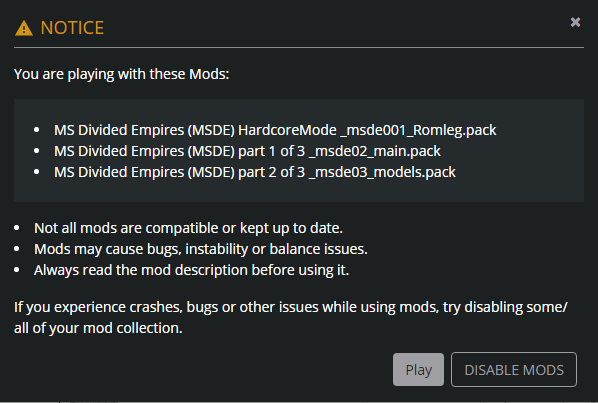Viewport: 598px width, 403px height.
Task: Select the HardcoreMode _msde001_Romleg.pack mod entry
Action: 275,130
